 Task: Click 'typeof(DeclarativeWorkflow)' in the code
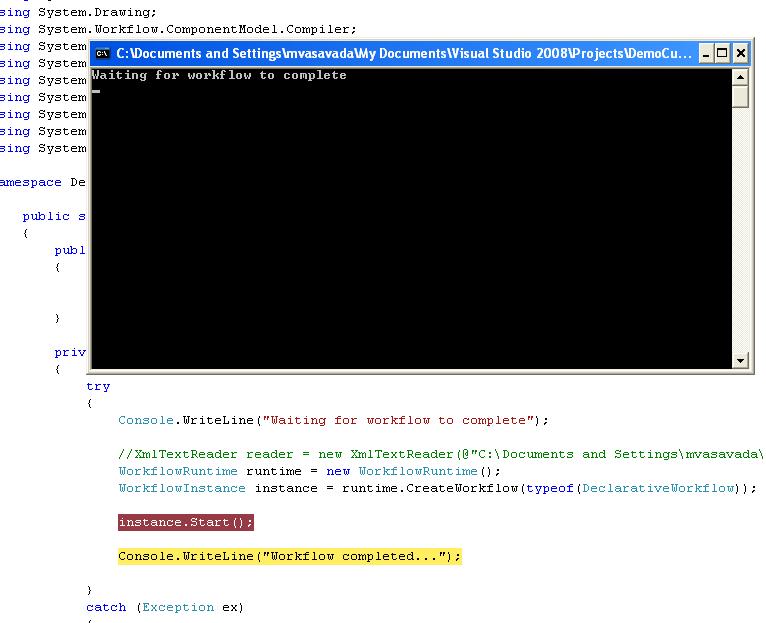(636, 488)
